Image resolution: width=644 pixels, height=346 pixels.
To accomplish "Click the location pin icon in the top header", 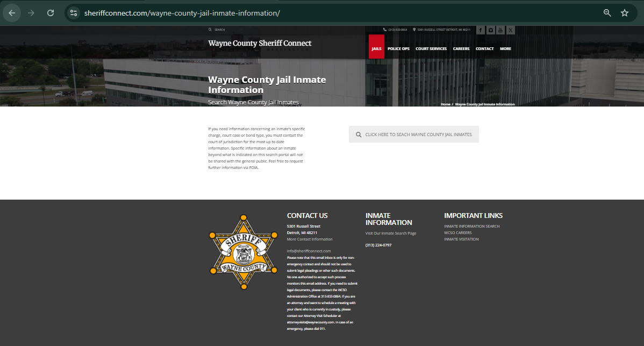I will coord(414,30).
